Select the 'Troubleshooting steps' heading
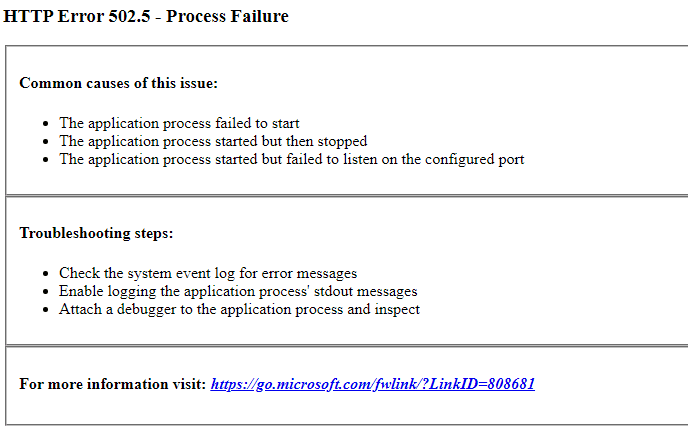This screenshot has width=688, height=441. click(96, 233)
